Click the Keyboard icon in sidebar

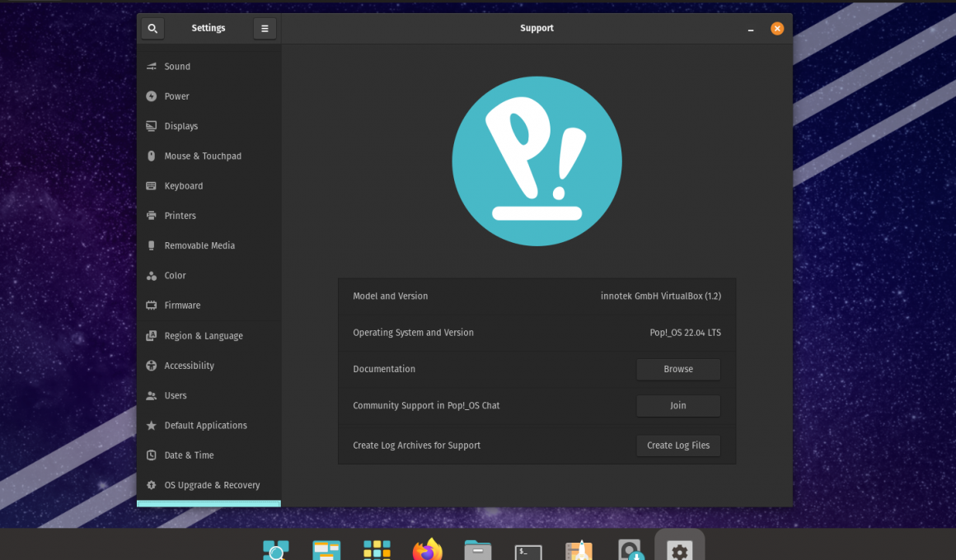[152, 186]
